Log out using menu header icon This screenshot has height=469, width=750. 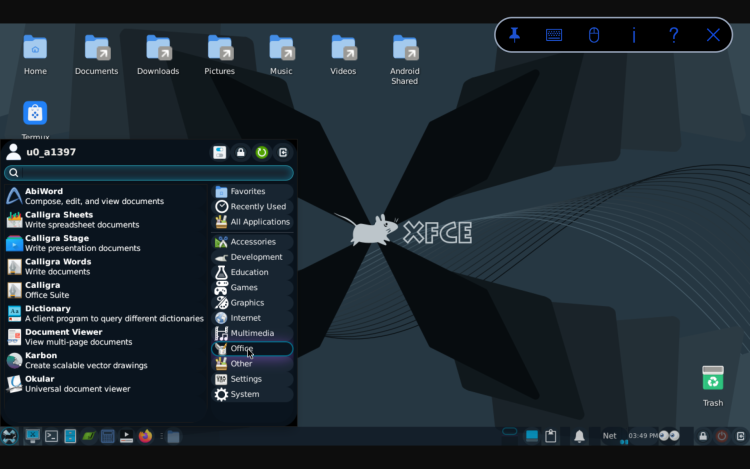click(283, 153)
